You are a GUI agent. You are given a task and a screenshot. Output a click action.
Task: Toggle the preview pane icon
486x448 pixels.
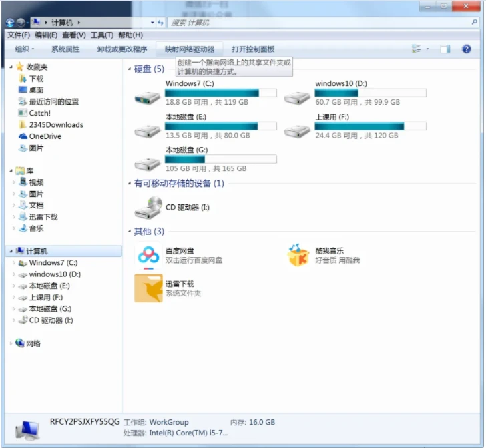[445, 49]
